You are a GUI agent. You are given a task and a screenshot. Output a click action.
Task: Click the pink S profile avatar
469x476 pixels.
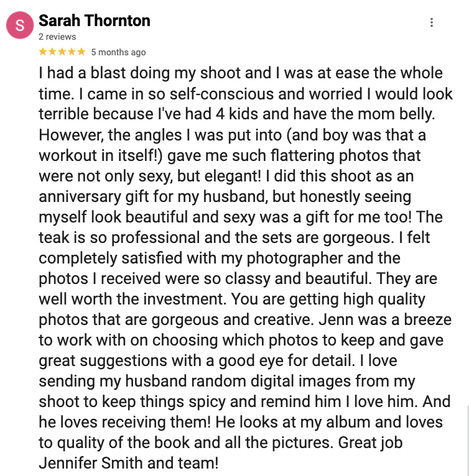coord(20,25)
